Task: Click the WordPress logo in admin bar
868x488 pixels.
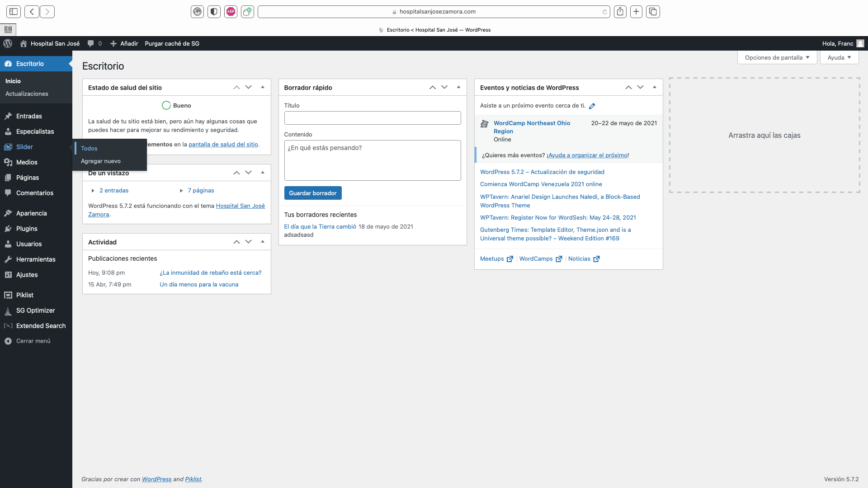Action: tap(8, 43)
